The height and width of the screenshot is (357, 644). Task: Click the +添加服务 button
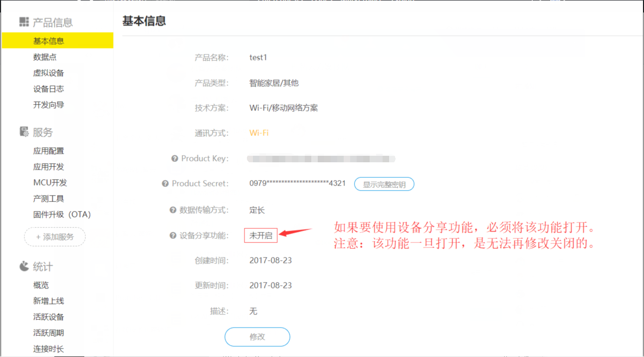54,237
